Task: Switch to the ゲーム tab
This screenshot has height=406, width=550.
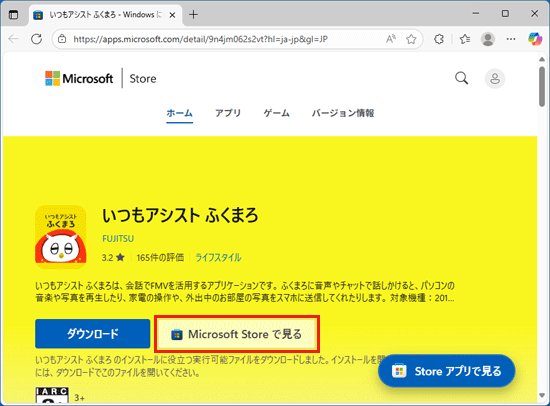Action: (276, 113)
